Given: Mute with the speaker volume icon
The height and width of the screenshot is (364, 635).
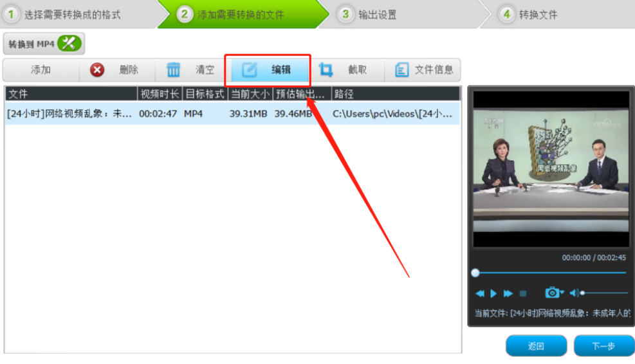Looking at the screenshot, I should pos(574,293).
